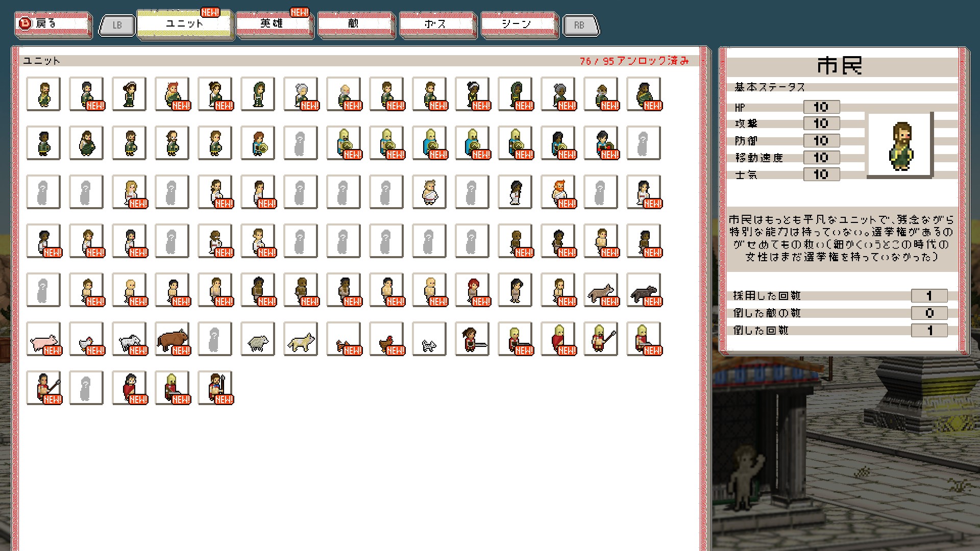
Task: Click the red-haired woman in green cloak icon
Action: [x=171, y=94]
